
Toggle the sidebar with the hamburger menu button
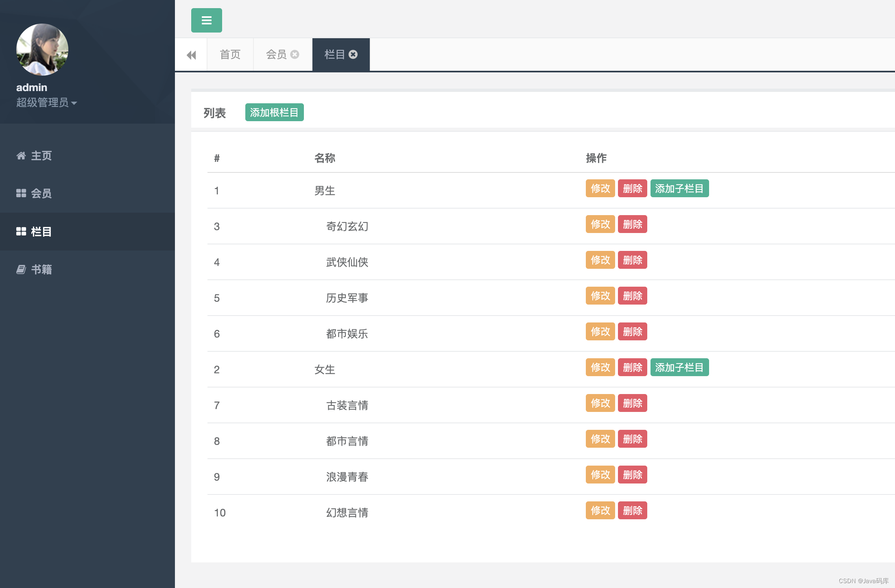point(206,20)
